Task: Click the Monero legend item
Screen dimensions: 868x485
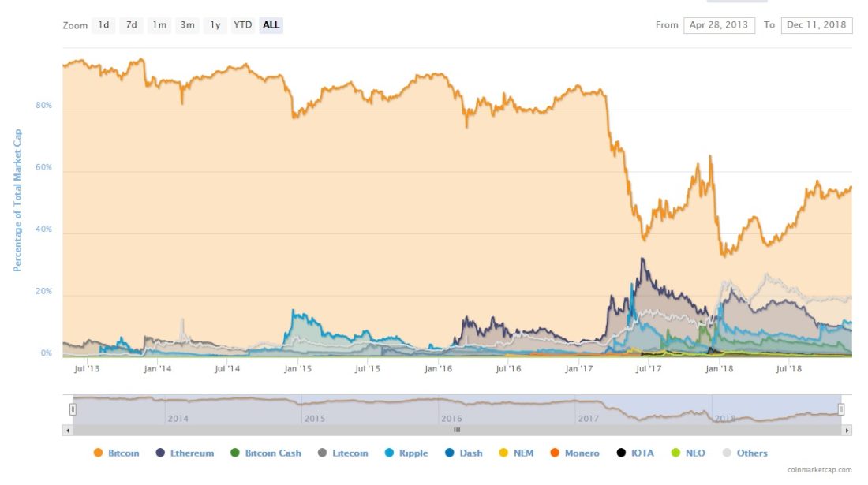Action: pos(574,453)
